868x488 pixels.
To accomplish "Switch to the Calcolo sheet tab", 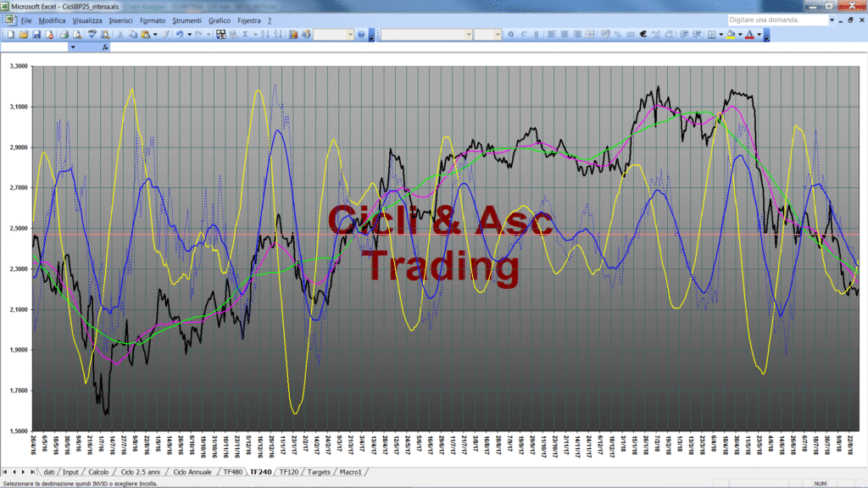I will (x=98, y=472).
